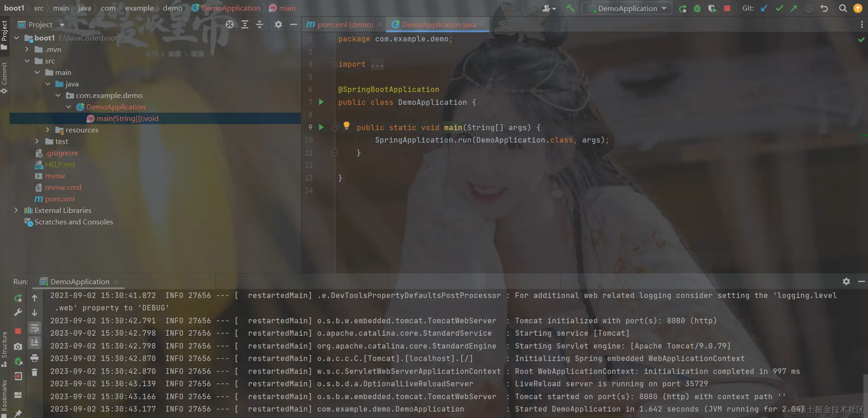Run DemoApplication with coverage
Viewport: 868px width, 418px height.
pyautogui.click(x=712, y=8)
